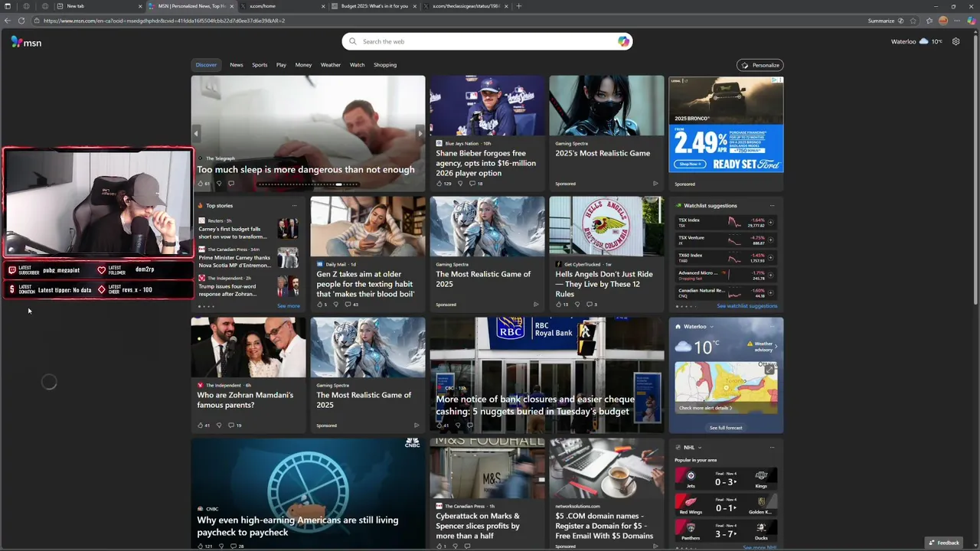Open Top stories more options
The width and height of the screenshot is (980, 551).
click(x=294, y=206)
